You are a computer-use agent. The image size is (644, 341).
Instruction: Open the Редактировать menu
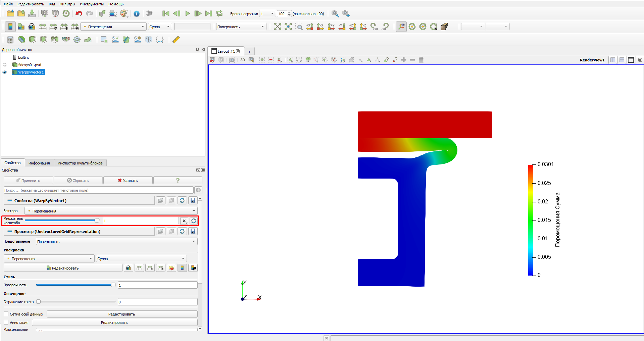click(31, 4)
